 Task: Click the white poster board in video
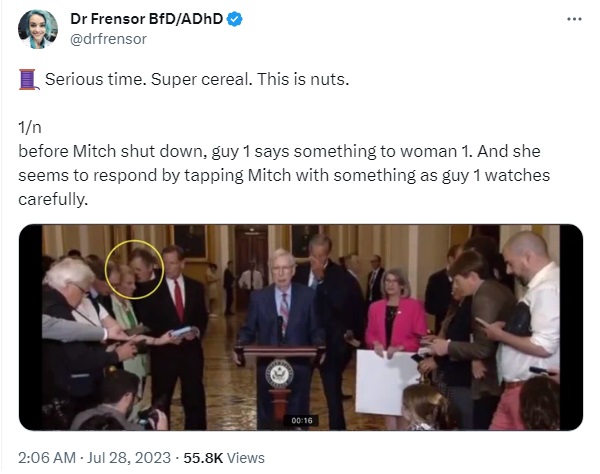click(x=387, y=381)
